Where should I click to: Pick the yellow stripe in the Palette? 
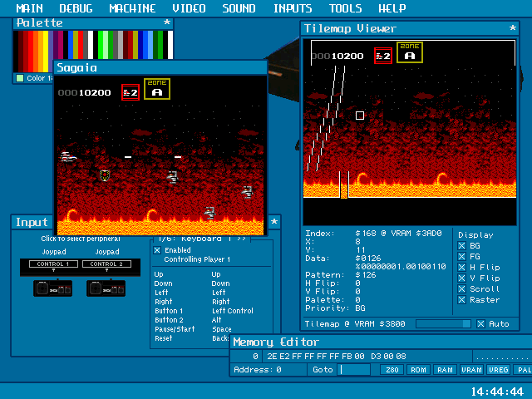coord(46,52)
